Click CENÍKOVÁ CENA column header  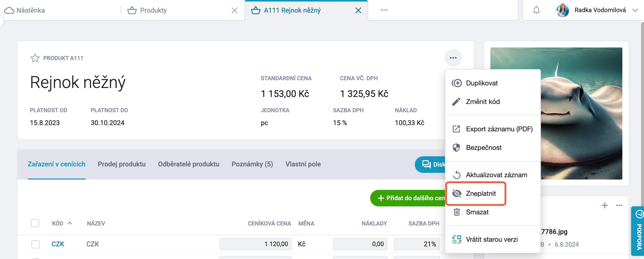pos(269,223)
